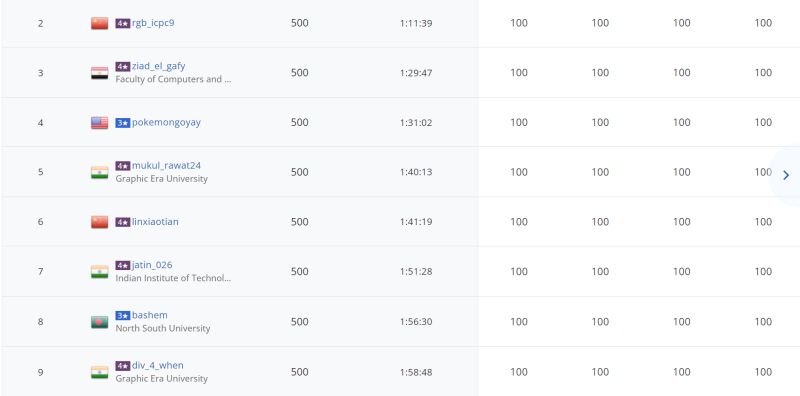Show more problem columns with right chevron
Screen dimensions: 800x396
pos(786,176)
